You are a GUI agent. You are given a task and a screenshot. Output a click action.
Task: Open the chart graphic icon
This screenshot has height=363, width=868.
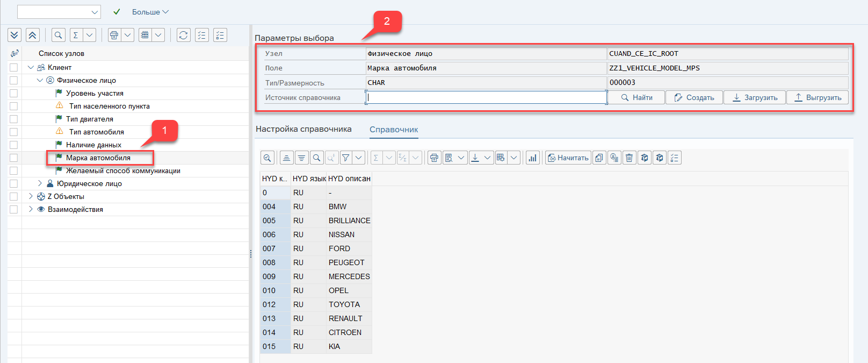[x=532, y=158]
